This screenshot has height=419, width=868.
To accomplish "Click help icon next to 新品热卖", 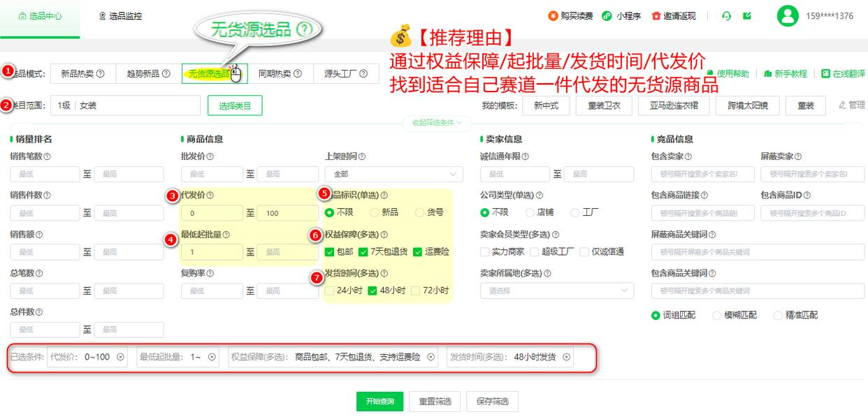I will (101, 74).
